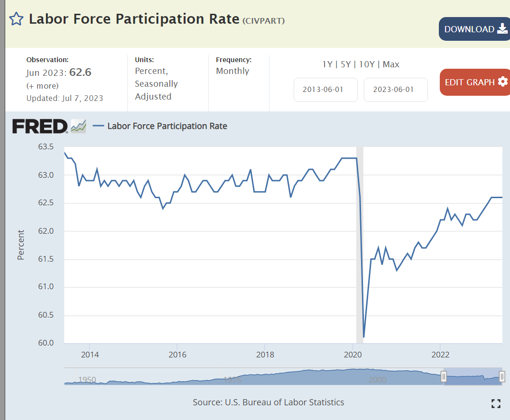The width and height of the screenshot is (510, 420).
Task: Select the 10Y time range
Action: click(x=367, y=64)
